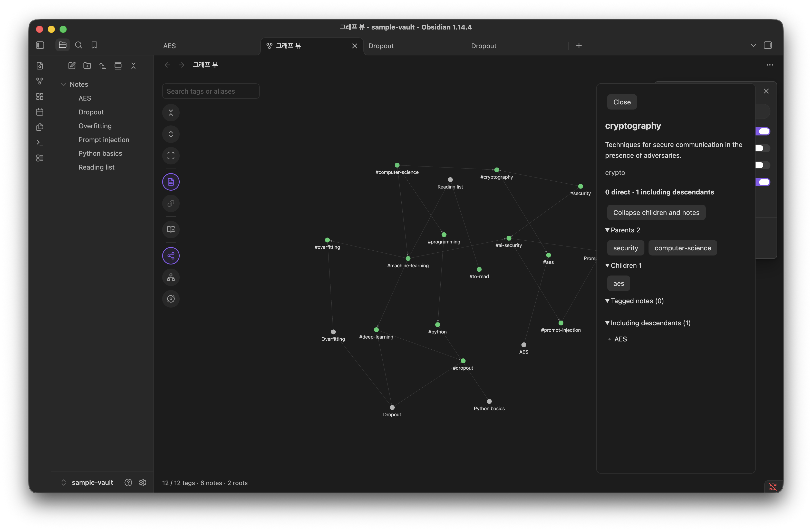This screenshot has width=812, height=531.
Task: Click the templates copy-files ribbon icon
Action: point(40,127)
